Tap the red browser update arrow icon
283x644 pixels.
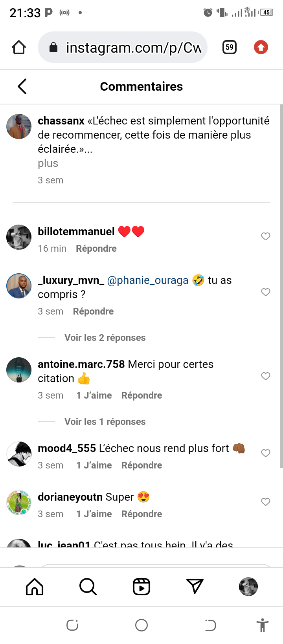click(x=261, y=48)
